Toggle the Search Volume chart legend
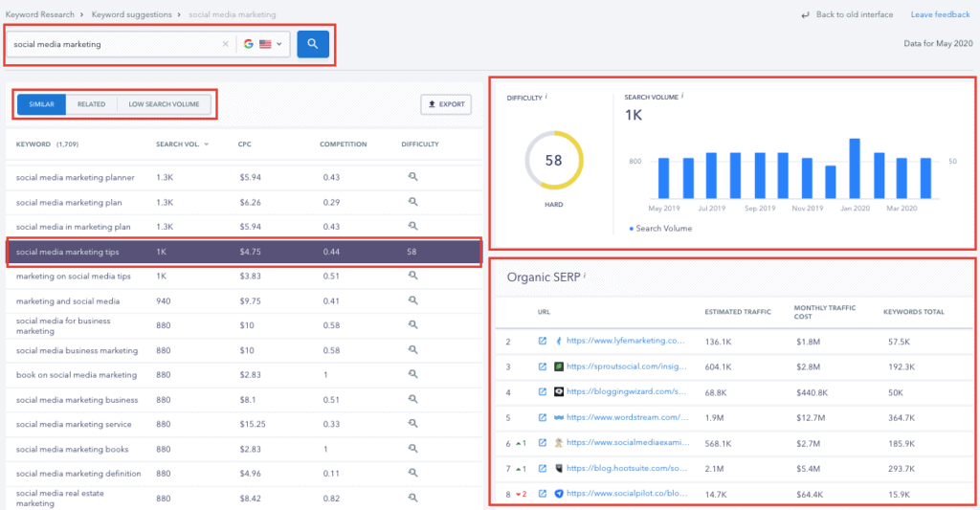Screen dimensions: 980x510 (x=660, y=229)
